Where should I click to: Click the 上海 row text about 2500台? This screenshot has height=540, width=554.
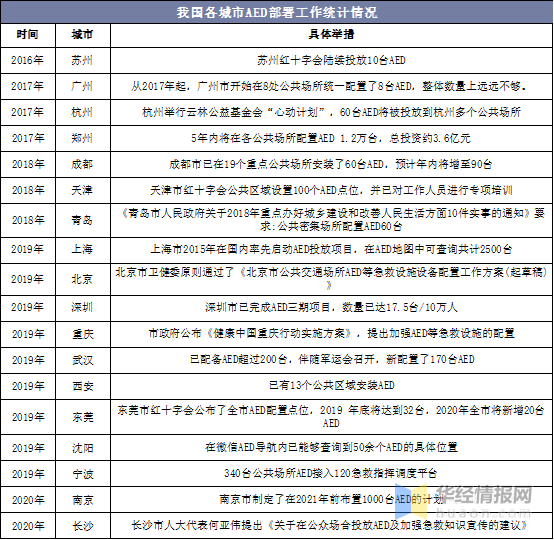tap(331, 250)
